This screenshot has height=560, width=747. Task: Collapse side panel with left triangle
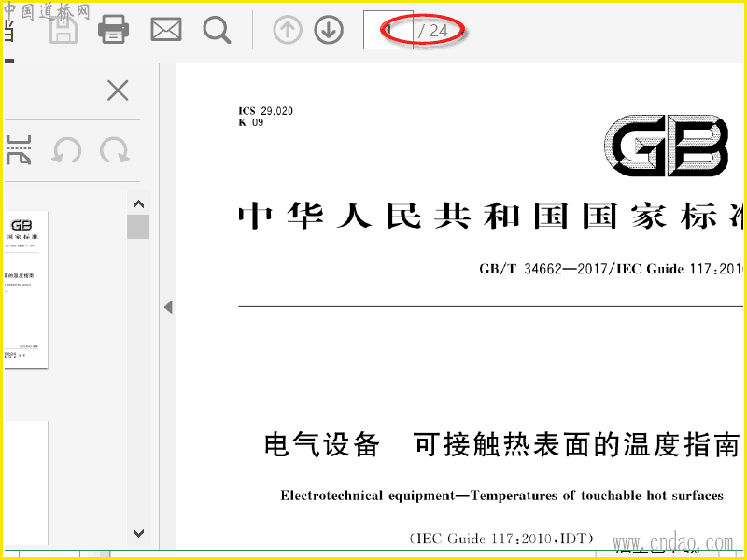[168, 307]
